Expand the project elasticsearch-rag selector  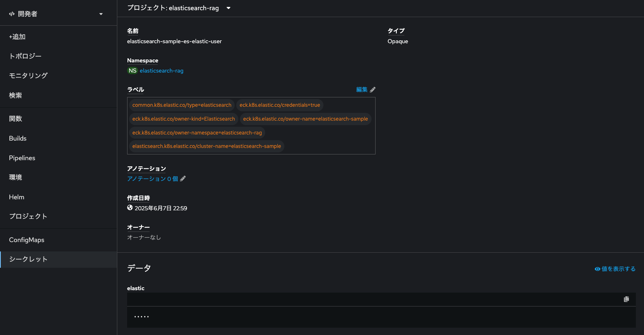tap(179, 8)
